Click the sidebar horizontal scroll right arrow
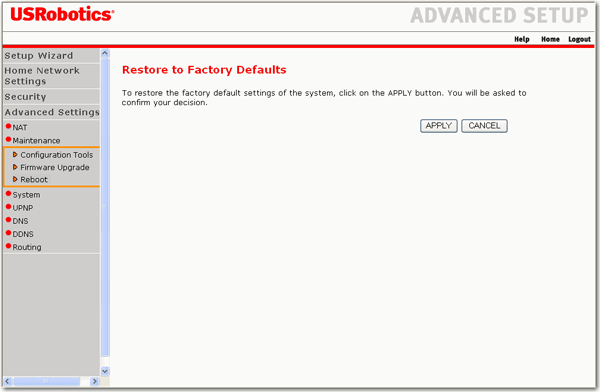Viewport: 600px width, 392px height. (95, 381)
